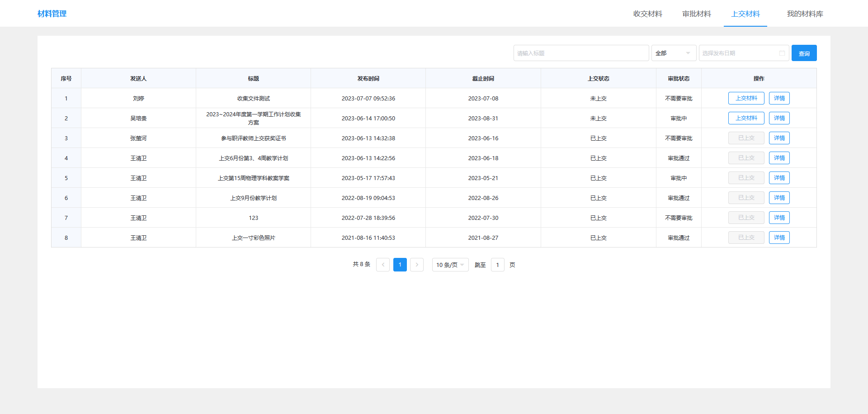Screen dimensions: 868x414
Task: Click deadline 2023-08-31
Action: (x=483, y=118)
